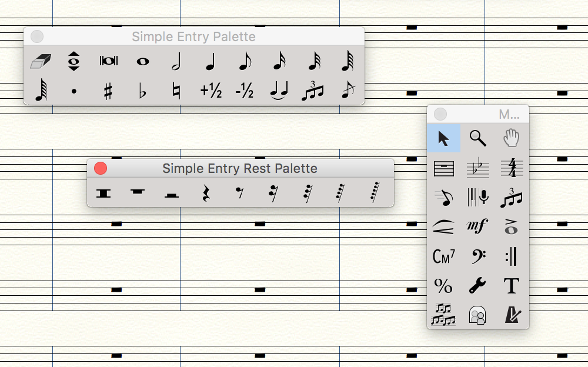Open the Time Signature tool
Screen dimensions: 588x367
(512, 168)
